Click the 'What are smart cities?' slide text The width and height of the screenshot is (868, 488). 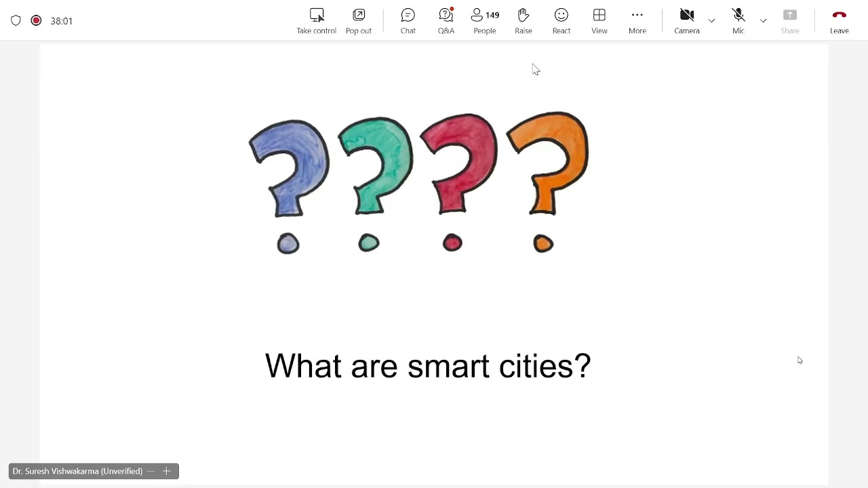click(x=428, y=366)
